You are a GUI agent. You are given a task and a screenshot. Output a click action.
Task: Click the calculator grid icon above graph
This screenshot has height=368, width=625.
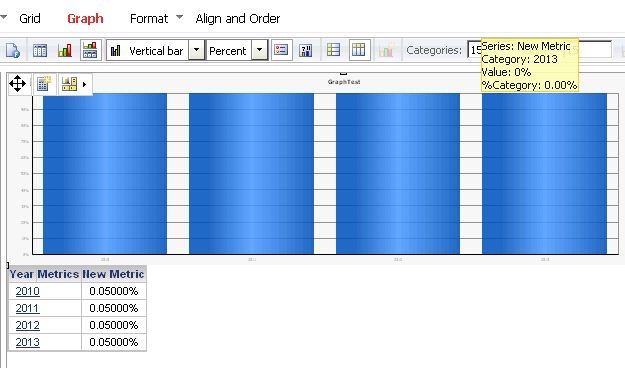(x=43, y=84)
